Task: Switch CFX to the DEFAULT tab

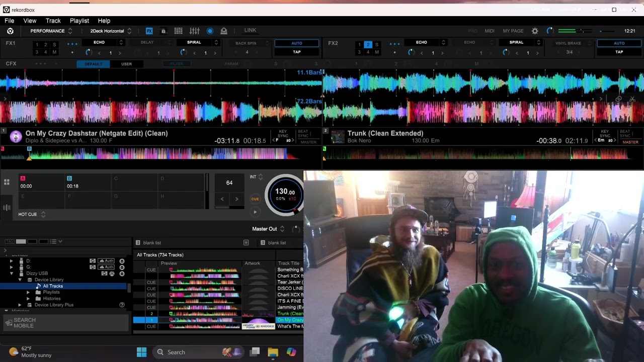Action: pos(93,64)
